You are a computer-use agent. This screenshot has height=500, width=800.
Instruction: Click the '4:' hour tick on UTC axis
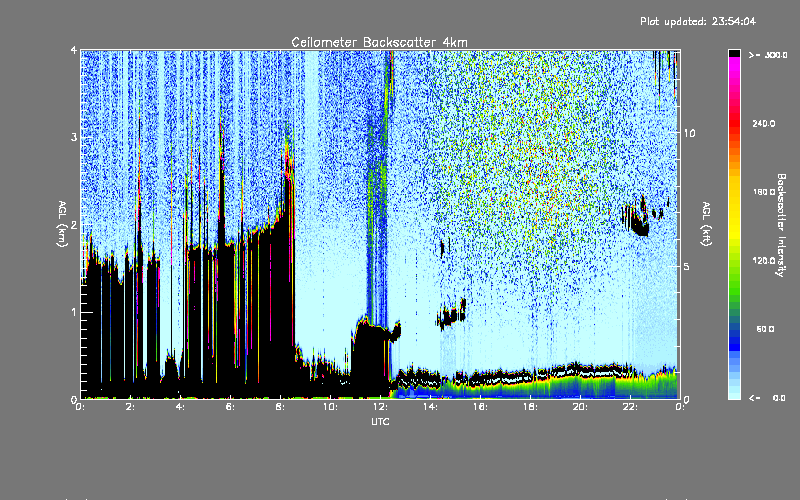[180, 407]
